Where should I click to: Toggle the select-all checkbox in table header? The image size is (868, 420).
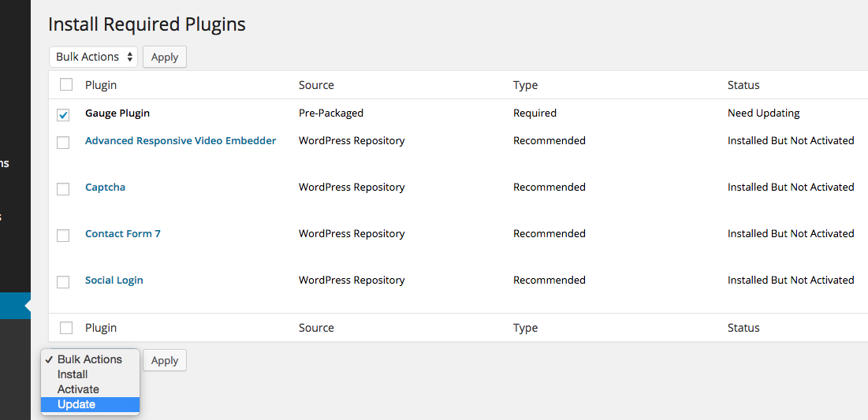click(x=66, y=84)
